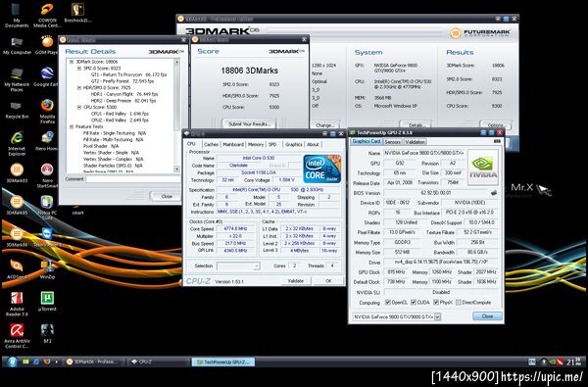The image size is (588, 387).
Task: Collapse SM2.0 Score tree node
Action: point(79,69)
